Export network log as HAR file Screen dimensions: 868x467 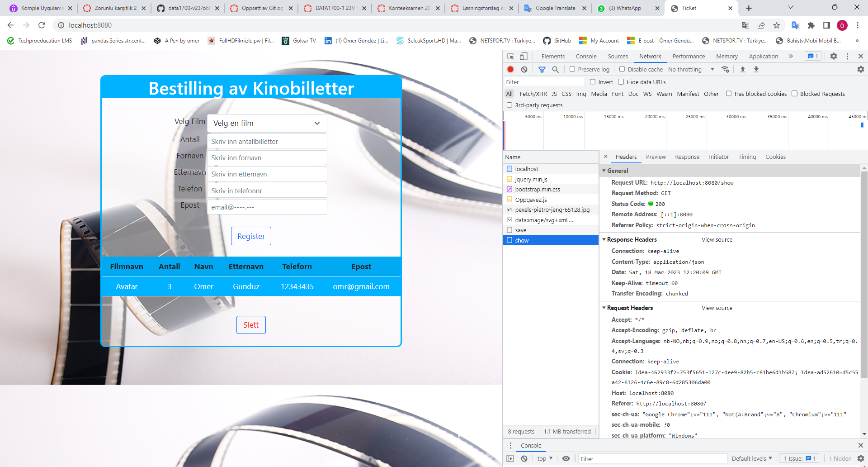[x=756, y=69]
